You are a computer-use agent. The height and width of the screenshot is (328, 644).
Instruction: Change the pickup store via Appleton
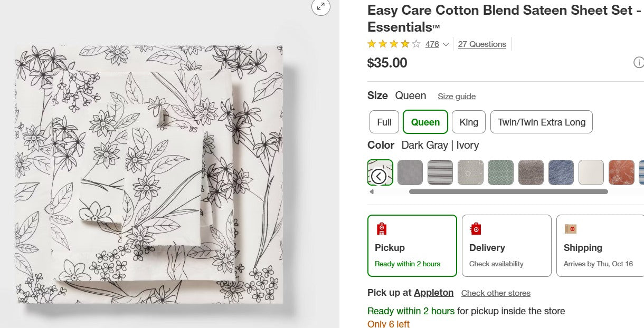(433, 293)
